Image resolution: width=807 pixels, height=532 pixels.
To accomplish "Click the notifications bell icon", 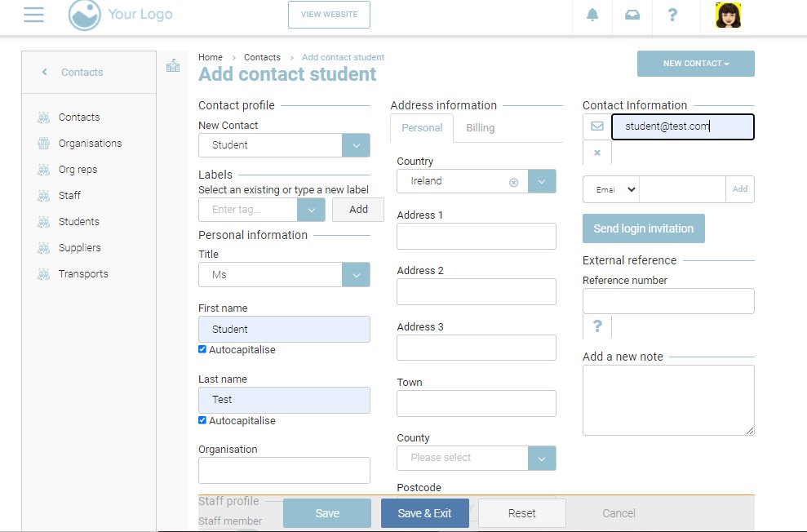I will (x=592, y=15).
